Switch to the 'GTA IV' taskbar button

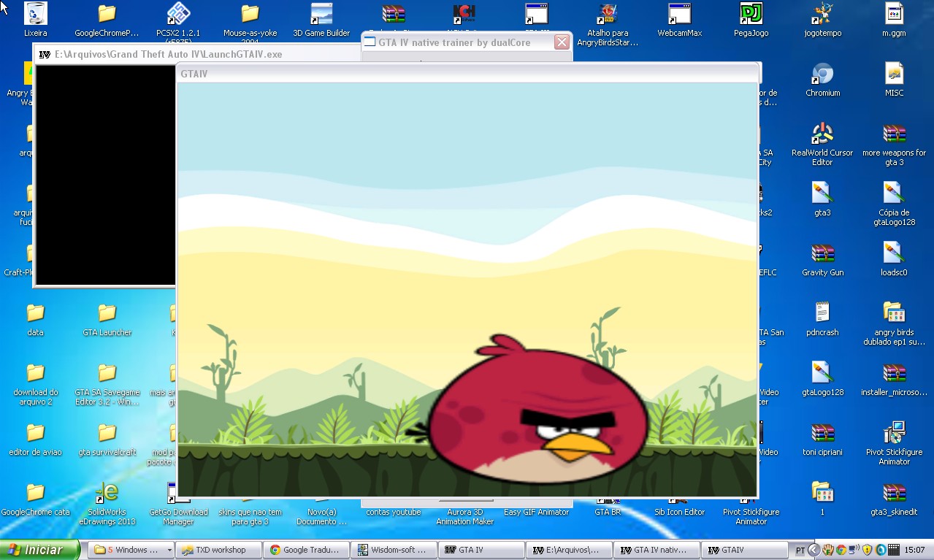(482, 550)
